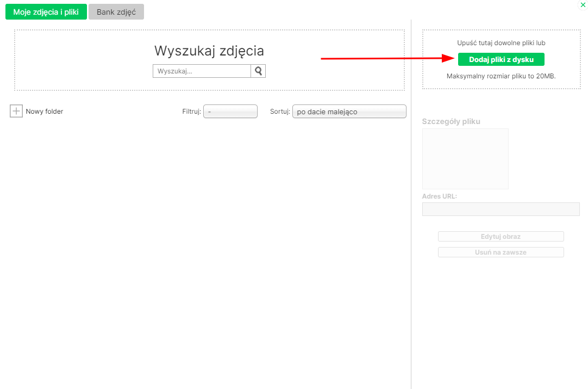Click the empty file preview thumbnail box
Viewport: 588px width, 389px height.
(465, 159)
